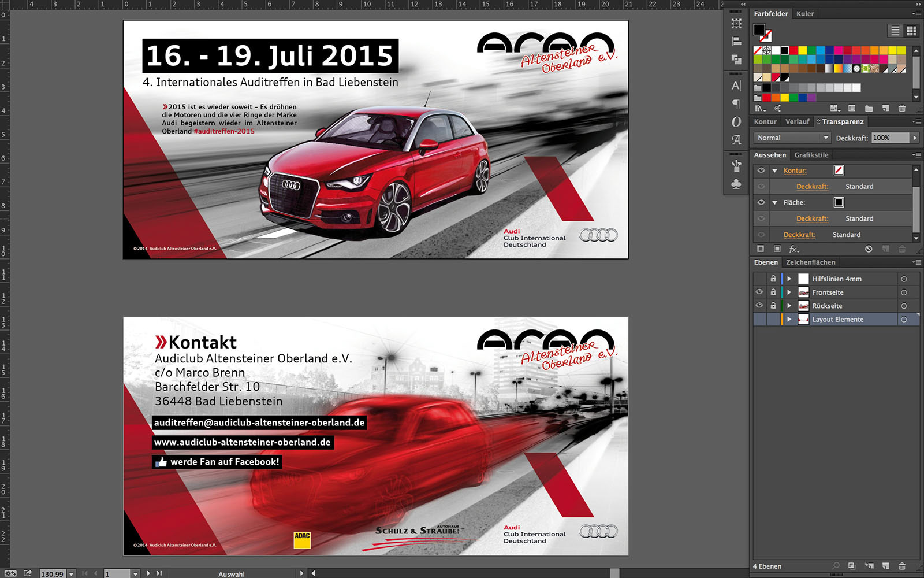
Task: Select the red swatch in first row
Action: [x=793, y=51]
